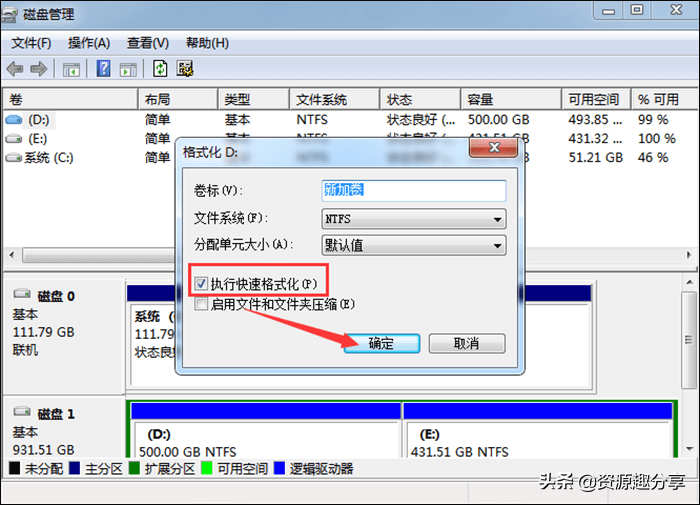
Task: Click the volume list right scroll arrow
Action: (689, 255)
